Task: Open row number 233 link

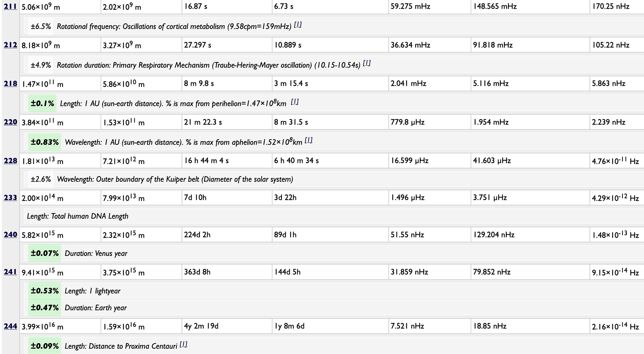Action: (10, 198)
